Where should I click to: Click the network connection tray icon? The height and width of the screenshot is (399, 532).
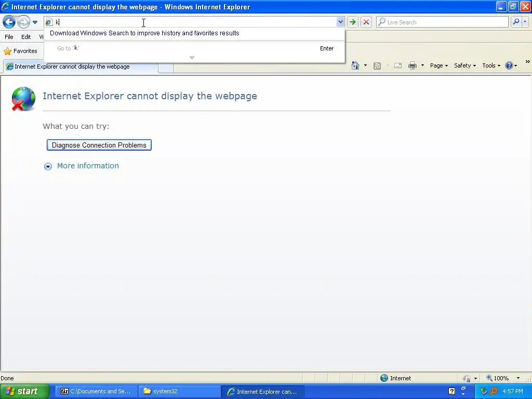[484, 391]
